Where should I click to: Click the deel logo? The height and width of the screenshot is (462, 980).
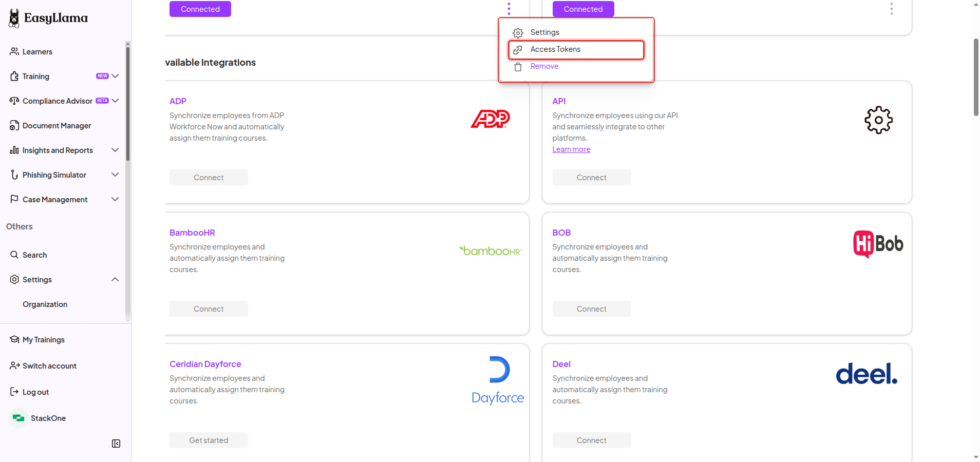tap(866, 374)
